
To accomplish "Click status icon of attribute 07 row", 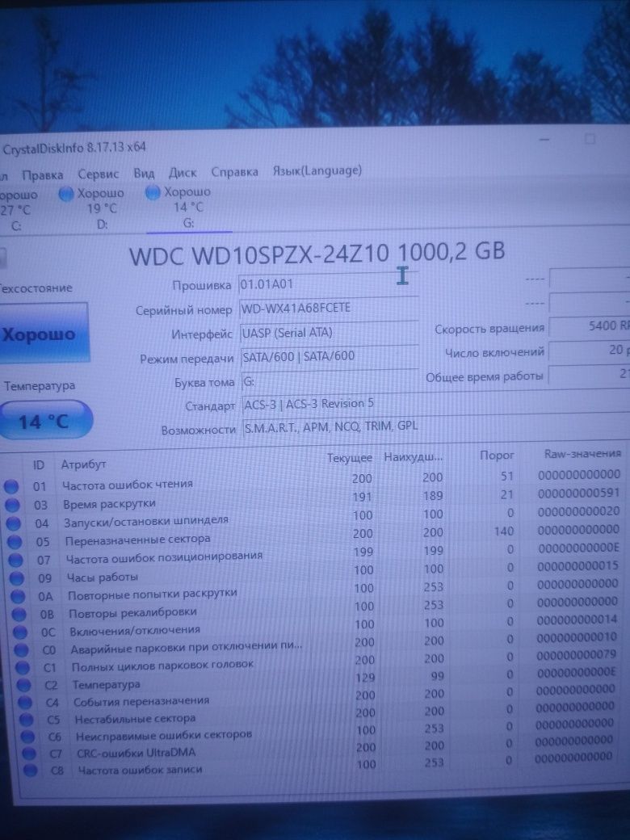I will click(x=15, y=560).
